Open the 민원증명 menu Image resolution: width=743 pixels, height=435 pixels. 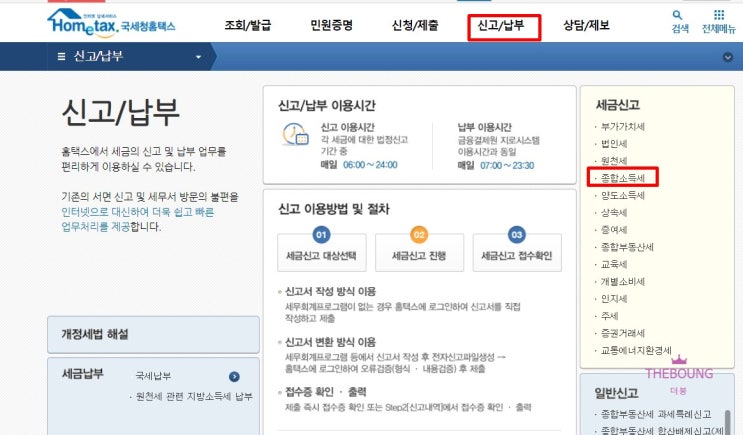point(331,25)
